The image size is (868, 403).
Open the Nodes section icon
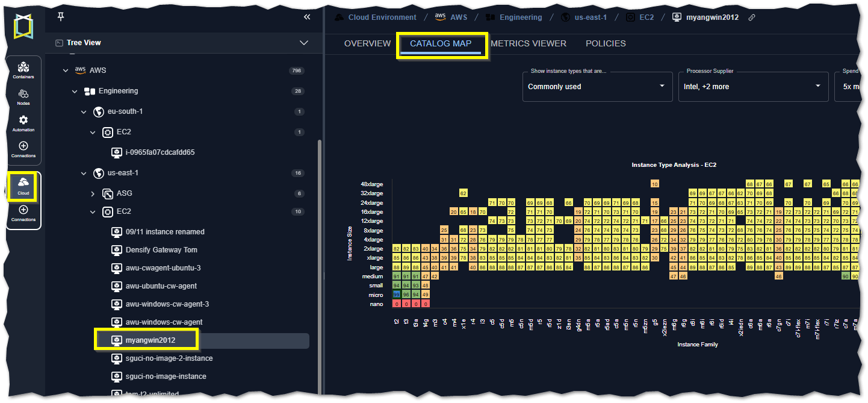pyautogui.click(x=23, y=96)
